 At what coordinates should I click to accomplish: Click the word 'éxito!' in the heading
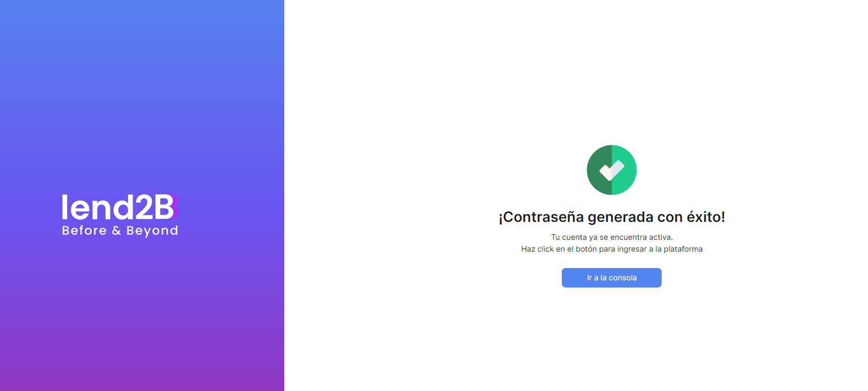pos(706,217)
